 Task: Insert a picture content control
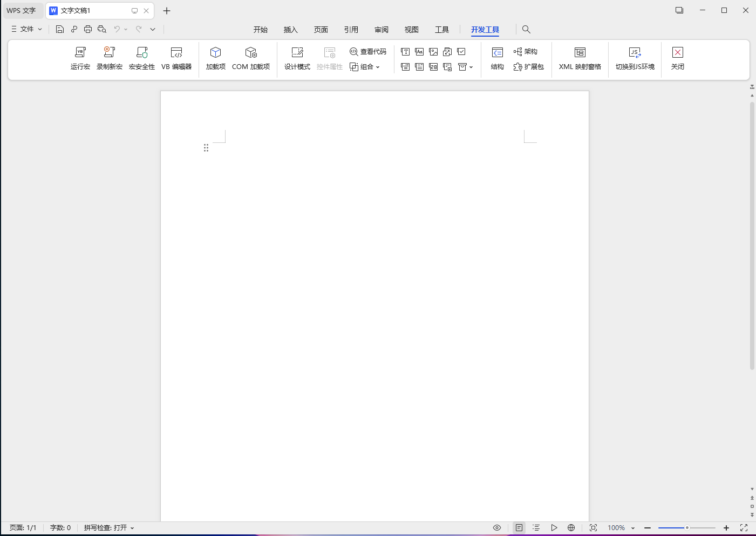click(x=433, y=52)
